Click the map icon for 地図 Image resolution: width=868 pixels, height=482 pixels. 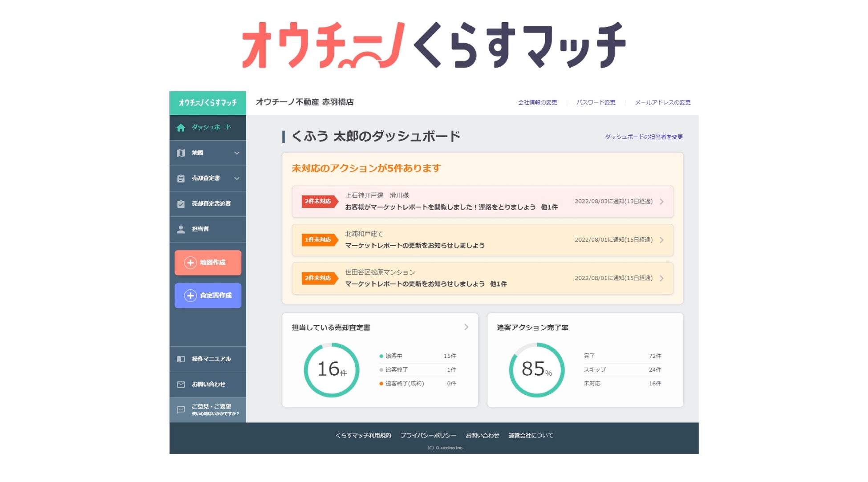(181, 153)
